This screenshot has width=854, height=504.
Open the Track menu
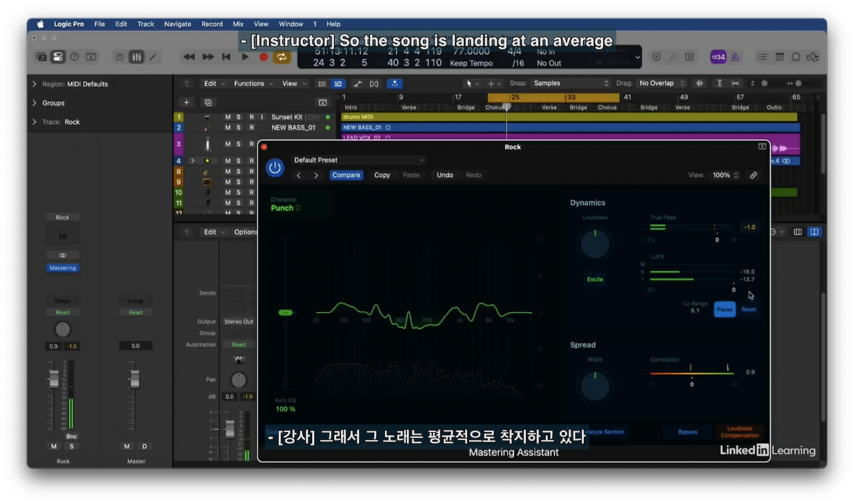click(x=145, y=24)
